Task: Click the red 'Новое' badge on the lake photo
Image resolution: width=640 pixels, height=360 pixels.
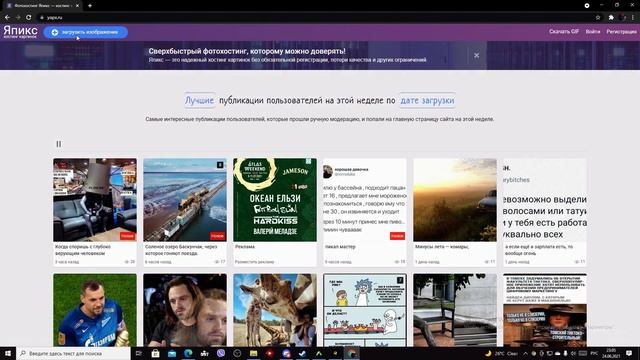Action: point(217,236)
